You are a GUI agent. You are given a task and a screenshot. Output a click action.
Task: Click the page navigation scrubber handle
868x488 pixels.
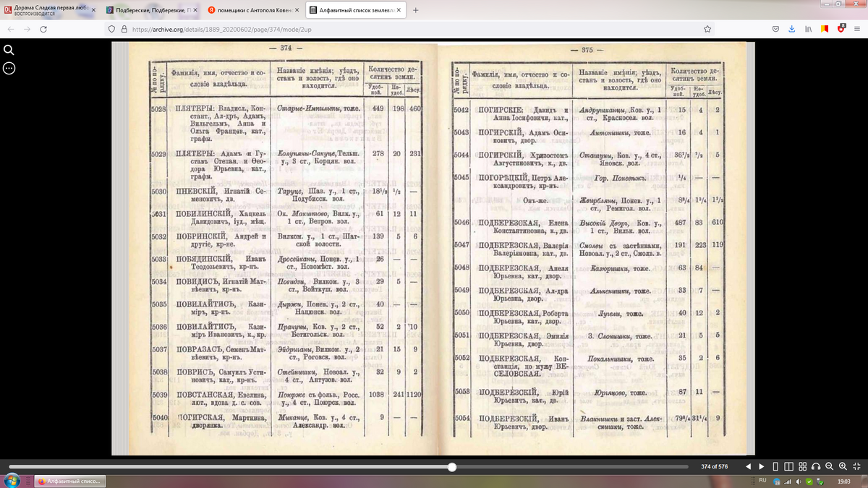coord(452,467)
